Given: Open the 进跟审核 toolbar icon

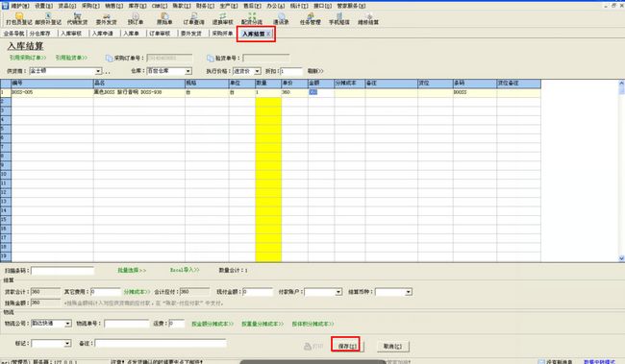Looking at the screenshot, I should click(x=223, y=18).
